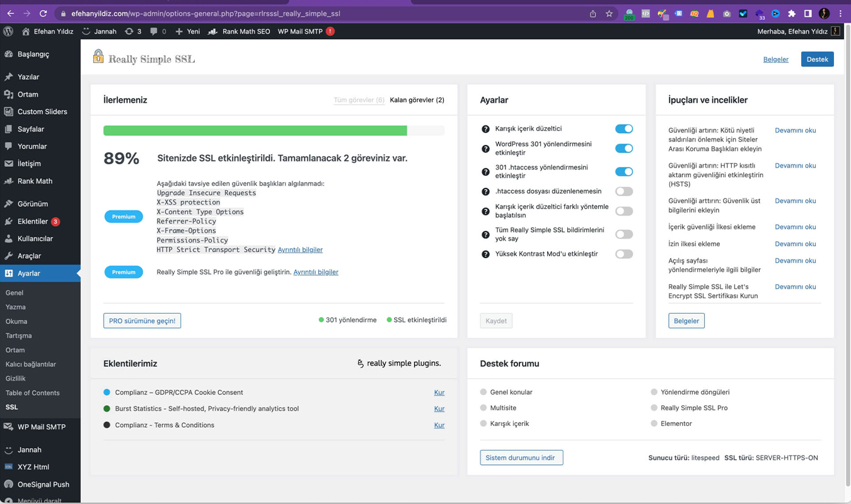The width and height of the screenshot is (851, 504).
Task: Switch to Kalan görevler (2) tab
Action: point(417,100)
